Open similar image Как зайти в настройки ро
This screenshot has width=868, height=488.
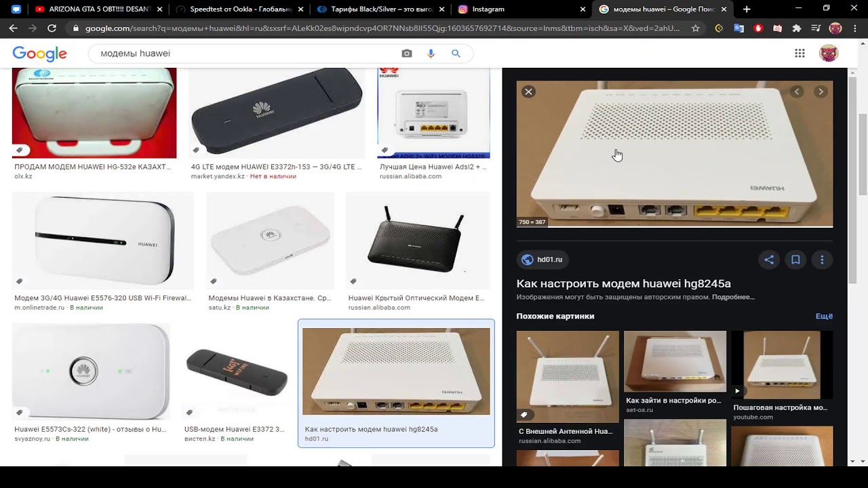tap(675, 361)
